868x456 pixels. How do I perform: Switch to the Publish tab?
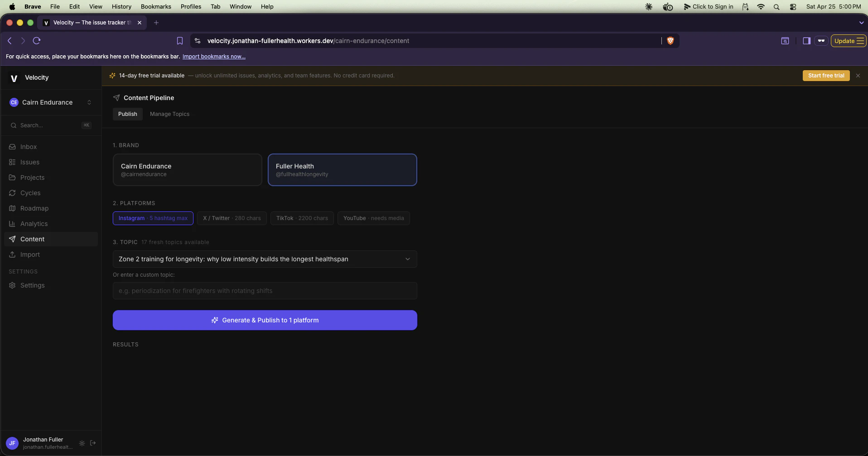pos(128,114)
